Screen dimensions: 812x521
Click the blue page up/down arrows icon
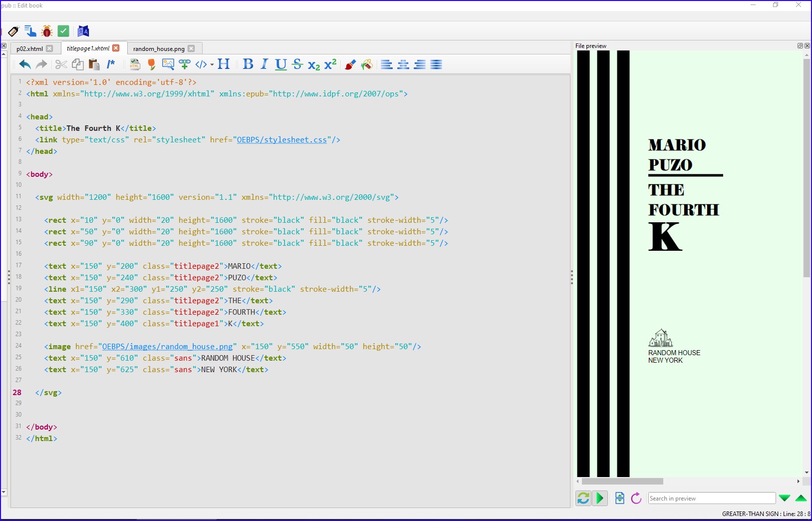620,498
